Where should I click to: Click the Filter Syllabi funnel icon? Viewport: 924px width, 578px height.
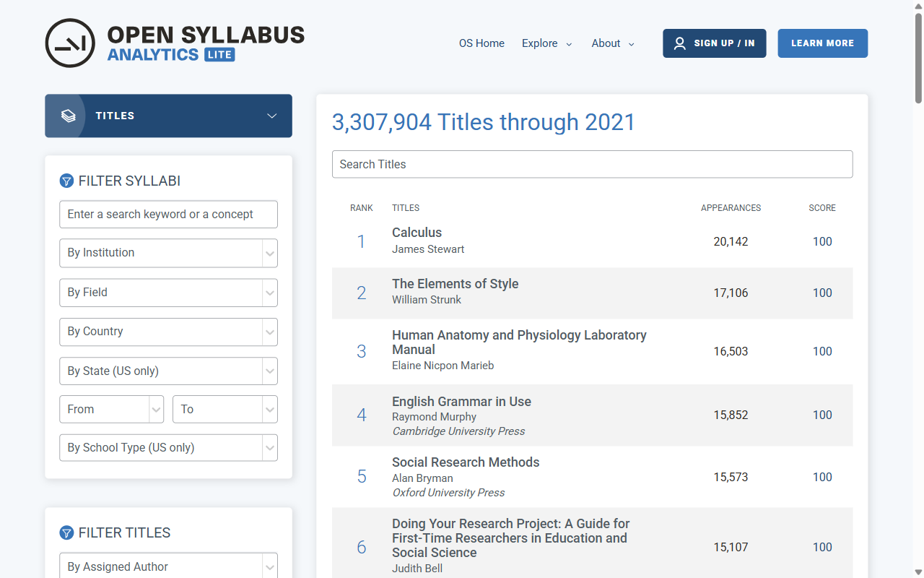66,181
